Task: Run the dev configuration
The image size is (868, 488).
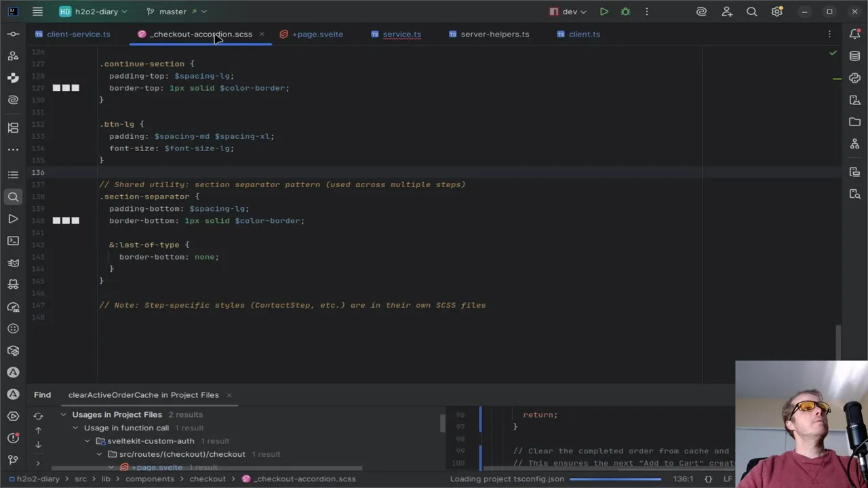Action: 604,12
